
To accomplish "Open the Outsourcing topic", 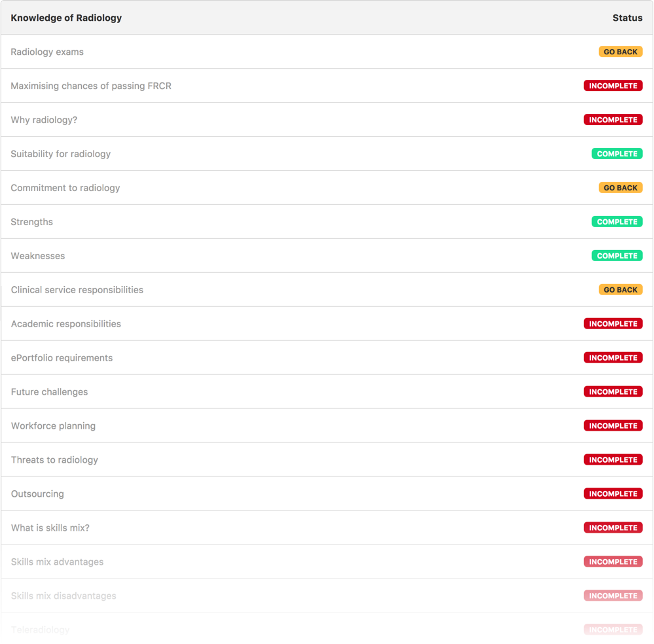I will pyautogui.click(x=37, y=493).
